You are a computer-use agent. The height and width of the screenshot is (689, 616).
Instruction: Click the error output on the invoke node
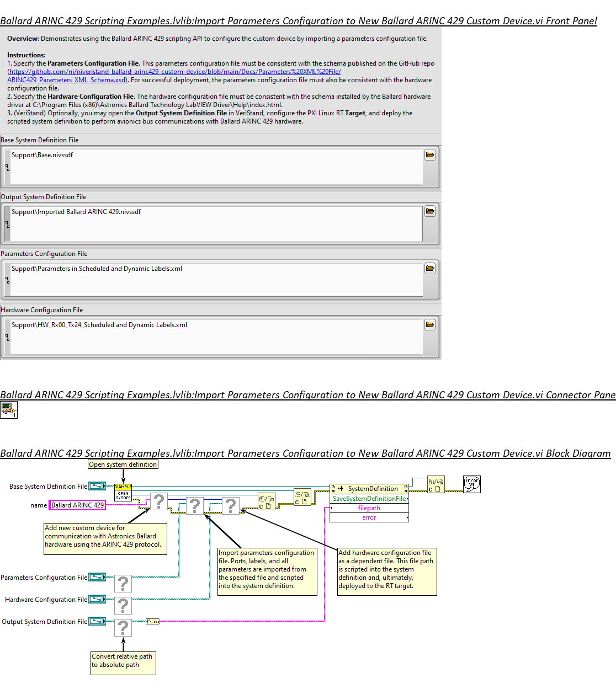click(369, 517)
